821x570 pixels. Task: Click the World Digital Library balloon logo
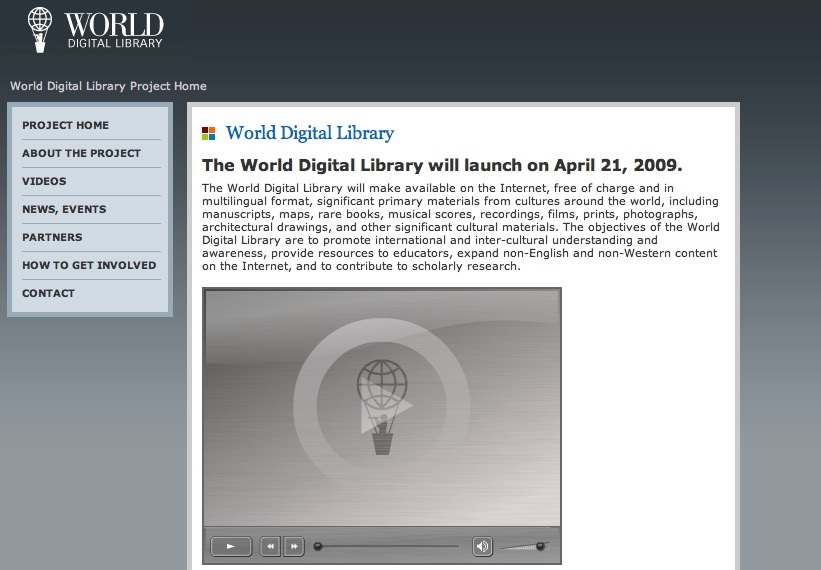point(40,30)
